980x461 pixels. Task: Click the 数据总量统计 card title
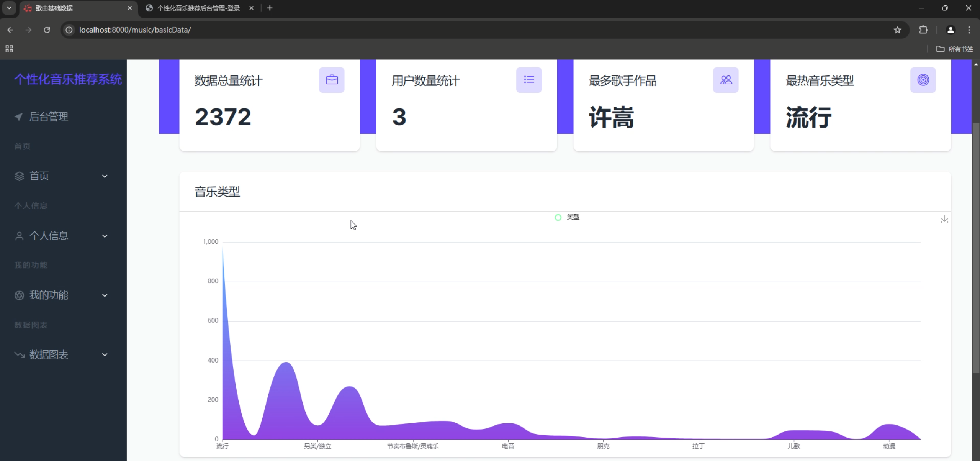[x=229, y=81]
